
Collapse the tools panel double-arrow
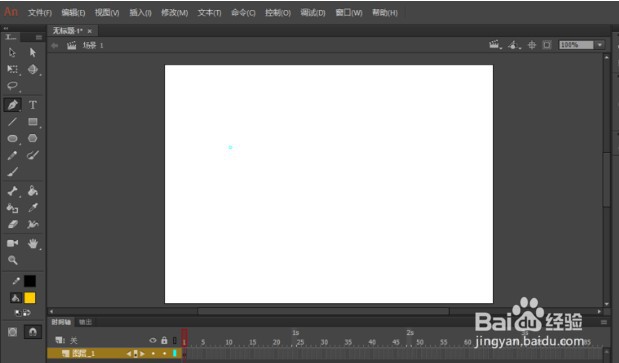(x=6, y=28)
